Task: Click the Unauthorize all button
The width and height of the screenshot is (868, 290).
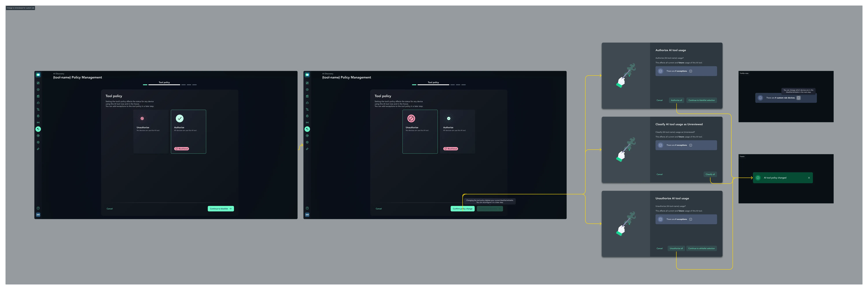Action: coord(676,249)
